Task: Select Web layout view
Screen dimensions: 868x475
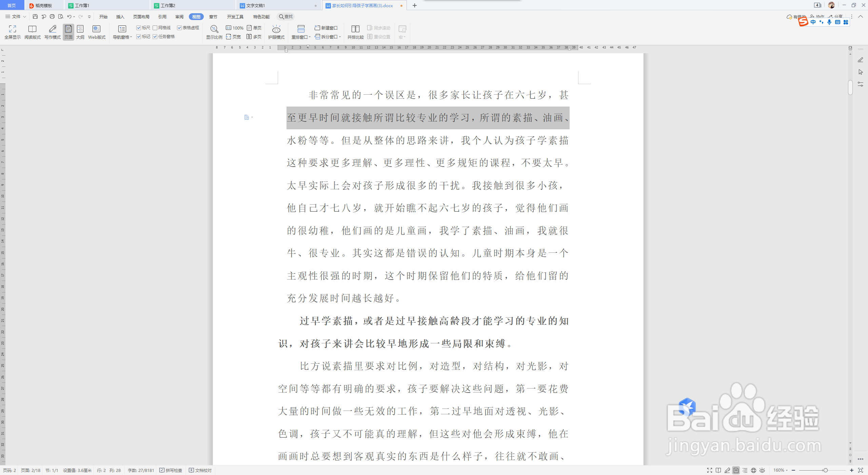Action: click(97, 32)
